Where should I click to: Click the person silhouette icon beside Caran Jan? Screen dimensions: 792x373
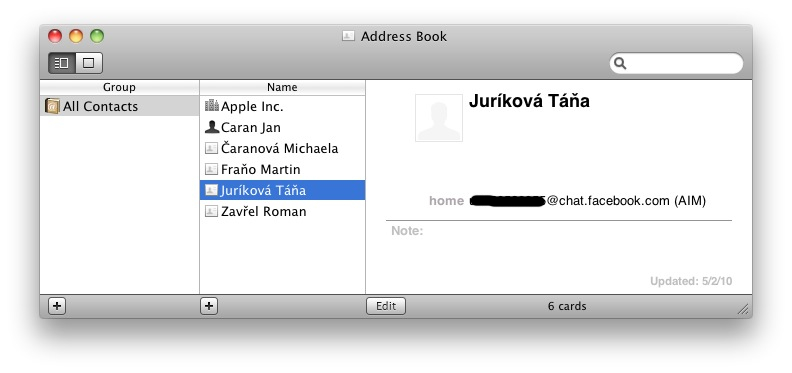212,127
